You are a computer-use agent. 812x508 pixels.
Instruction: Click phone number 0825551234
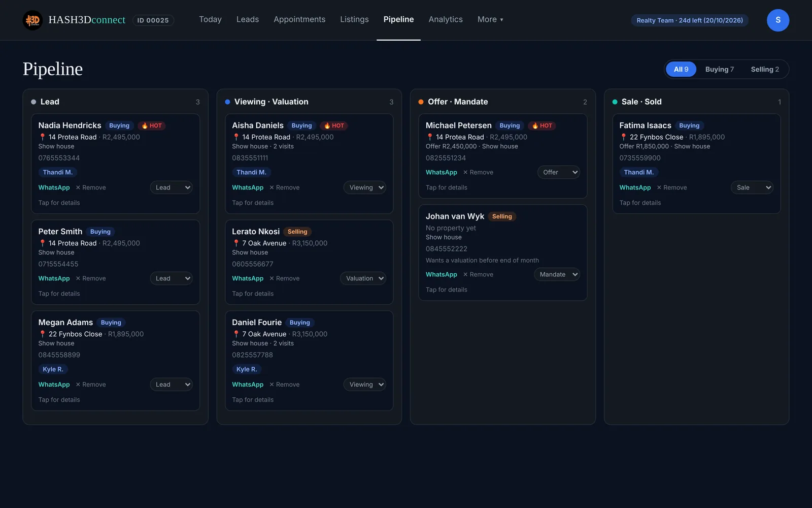pos(446,158)
